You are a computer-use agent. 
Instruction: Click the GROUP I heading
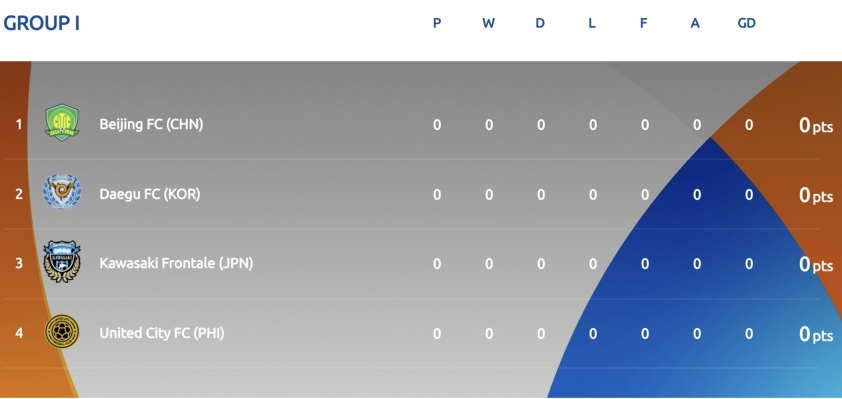41,23
